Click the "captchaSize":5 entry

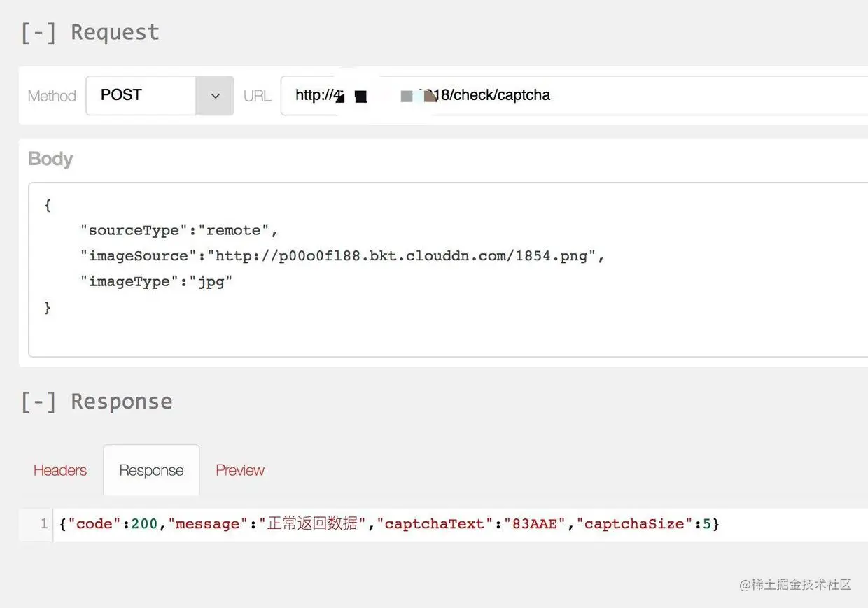point(644,524)
